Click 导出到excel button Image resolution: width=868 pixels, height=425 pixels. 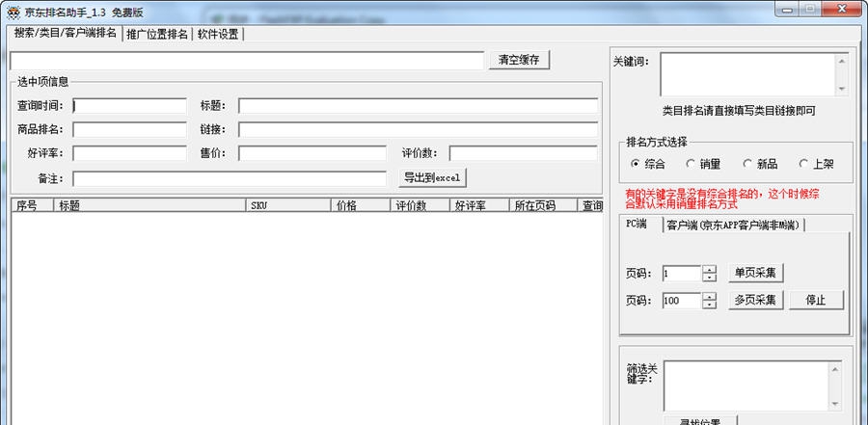432,178
